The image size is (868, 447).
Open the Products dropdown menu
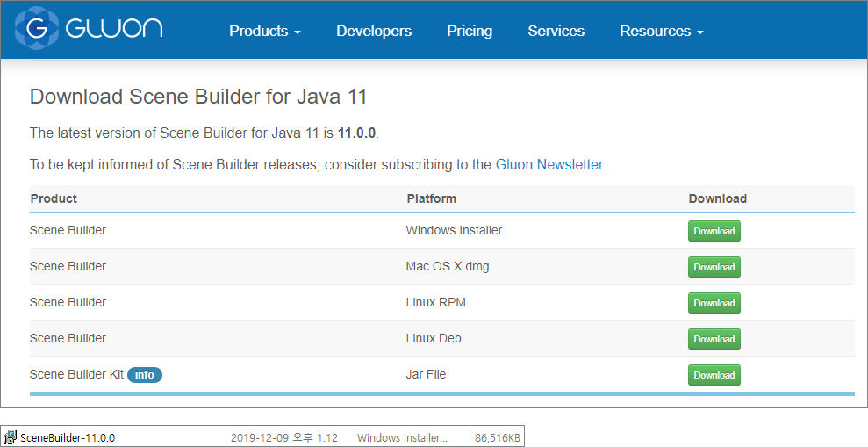(264, 31)
